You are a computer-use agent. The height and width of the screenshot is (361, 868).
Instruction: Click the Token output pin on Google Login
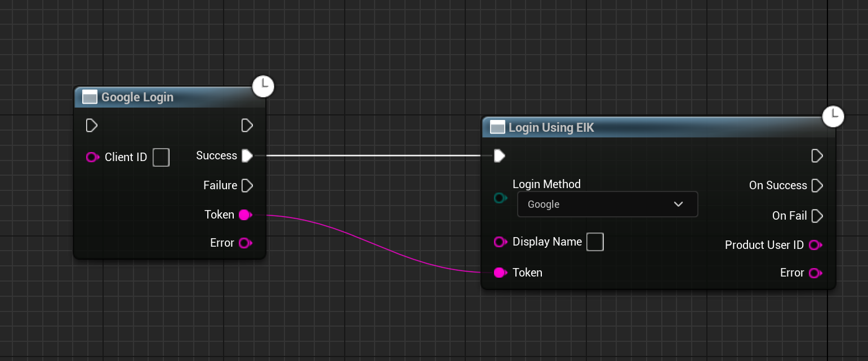(245, 215)
